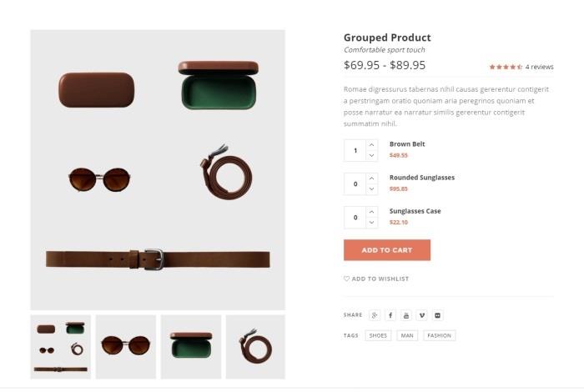
Task: View the sunglasses thumbnail image
Action: click(x=126, y=346)
